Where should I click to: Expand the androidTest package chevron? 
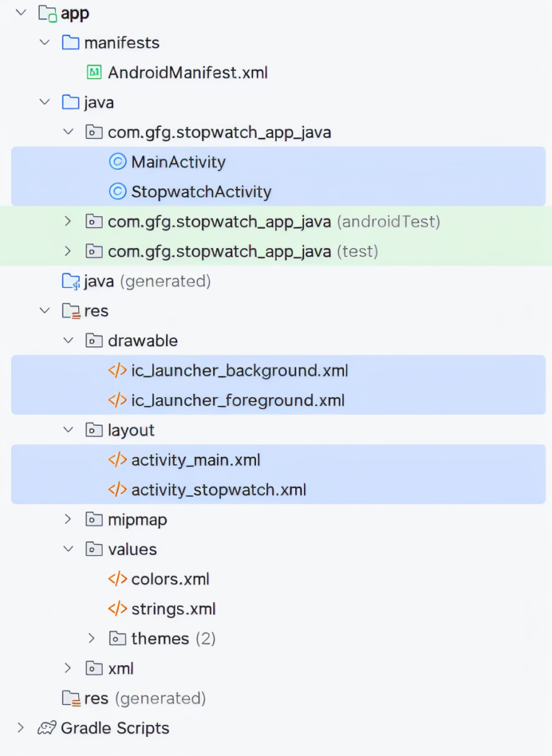(68, 221)
